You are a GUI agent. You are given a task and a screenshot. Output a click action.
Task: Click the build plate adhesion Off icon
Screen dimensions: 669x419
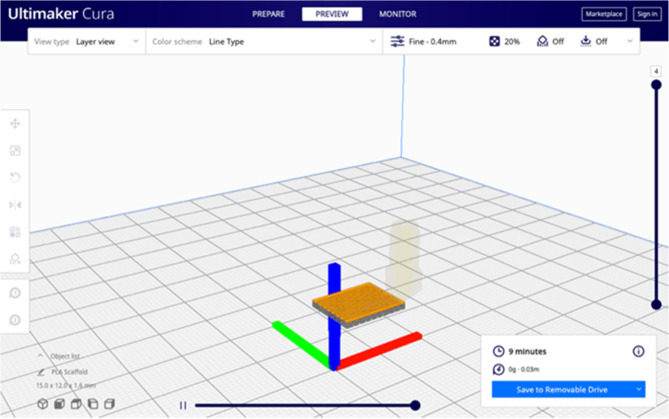pyautogui.click(x=586, y=41)
